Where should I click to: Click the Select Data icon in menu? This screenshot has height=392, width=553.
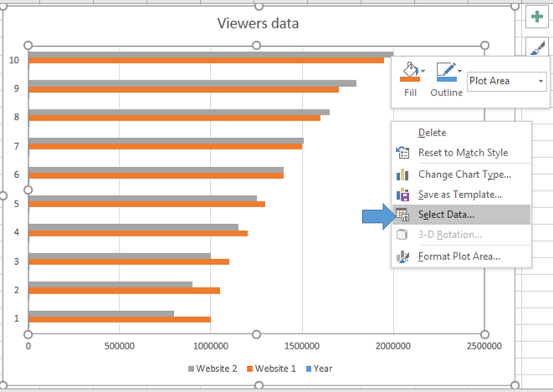pos(403,214)
